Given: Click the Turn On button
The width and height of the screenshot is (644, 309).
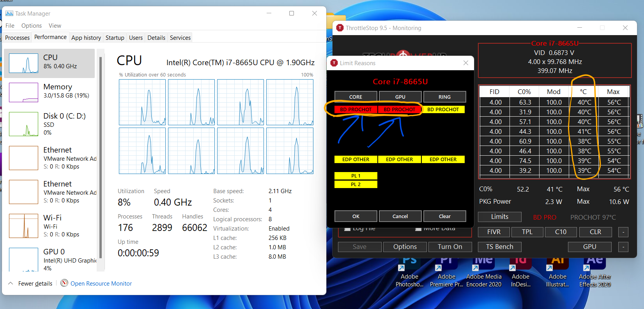Looking at the screenshot, I should (450, 247).
